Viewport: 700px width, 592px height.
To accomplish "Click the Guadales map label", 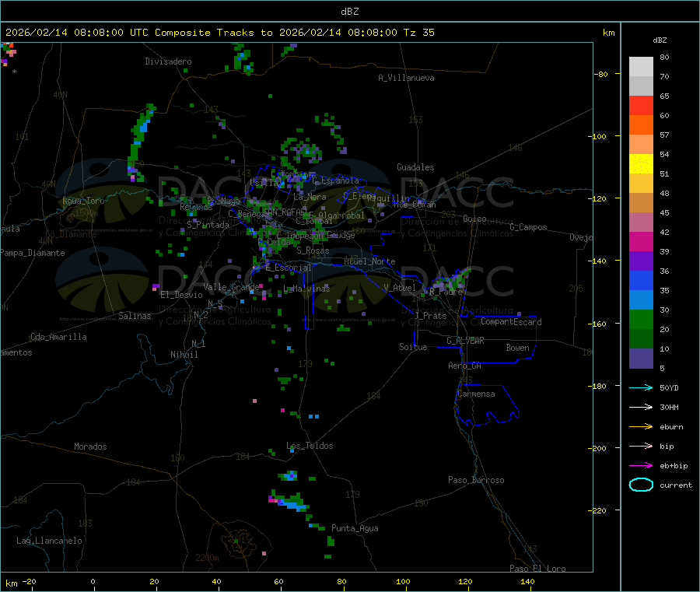I will [x=415, y=167].
